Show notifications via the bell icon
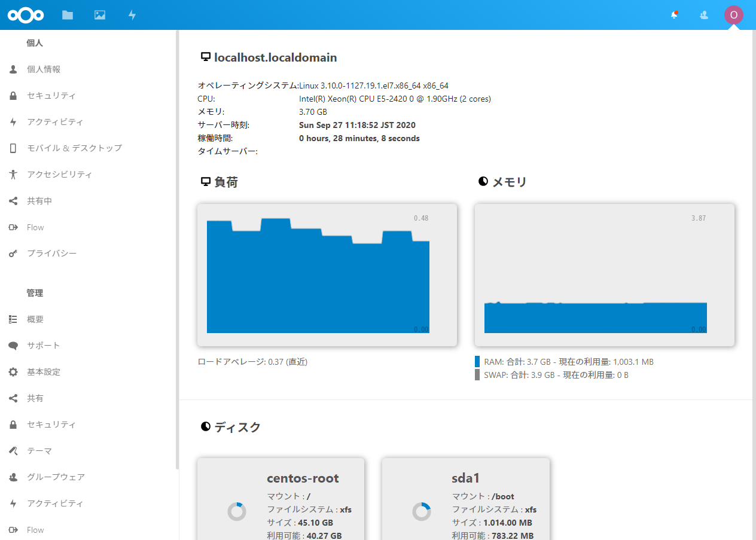Image resolution: width=756 pixels, height=540 pixels. point(675,15)
